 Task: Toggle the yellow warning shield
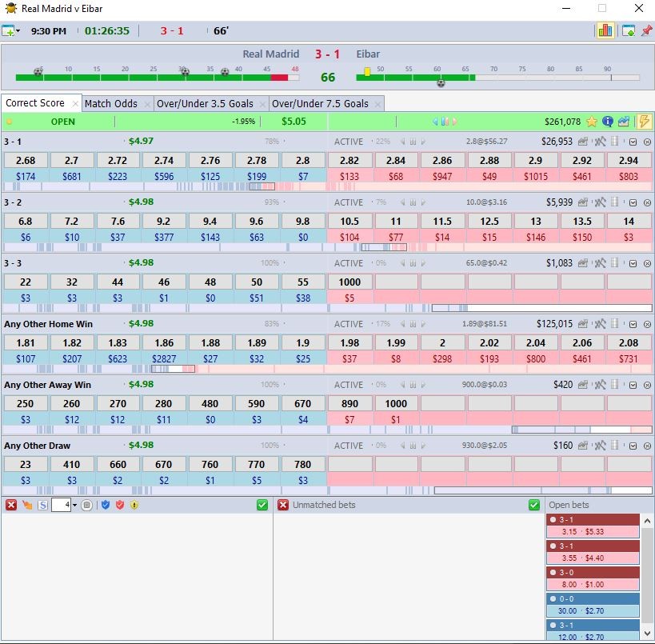coord(134,505)
